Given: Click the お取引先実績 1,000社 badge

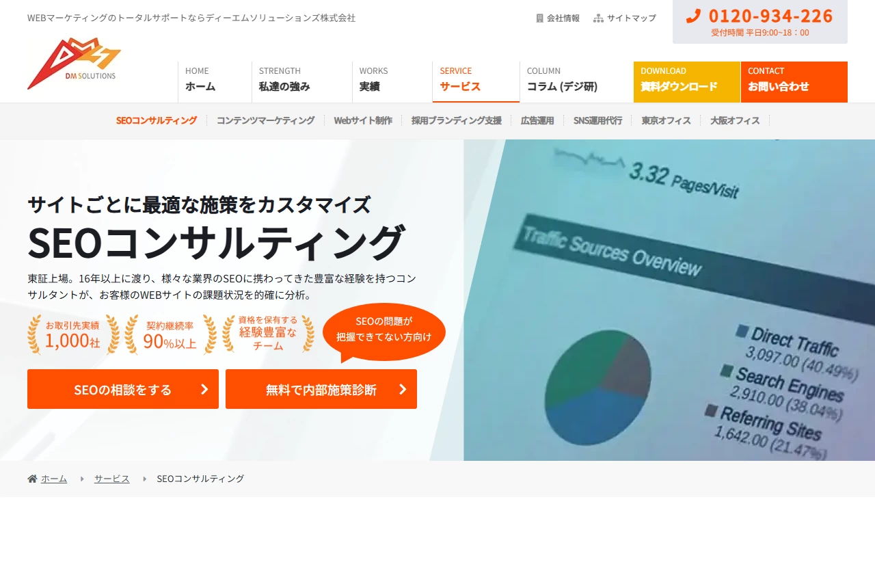Looking at the screenshot, I should (73, 334).
